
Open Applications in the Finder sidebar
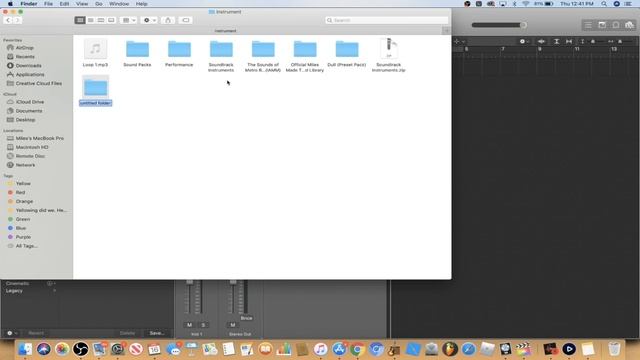30,75
